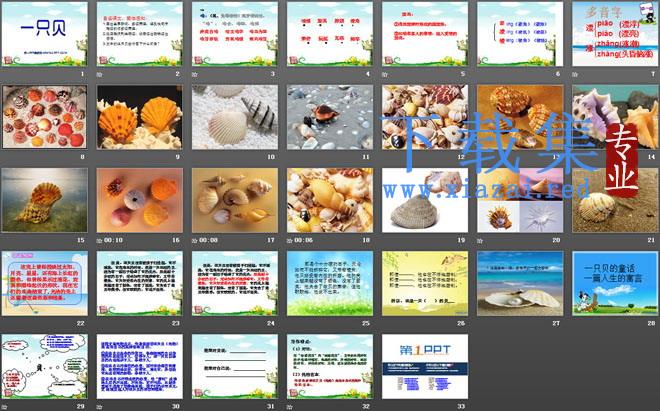
Task: Play transition star beside 00:10 timing
Action: (x=99, y=240)
